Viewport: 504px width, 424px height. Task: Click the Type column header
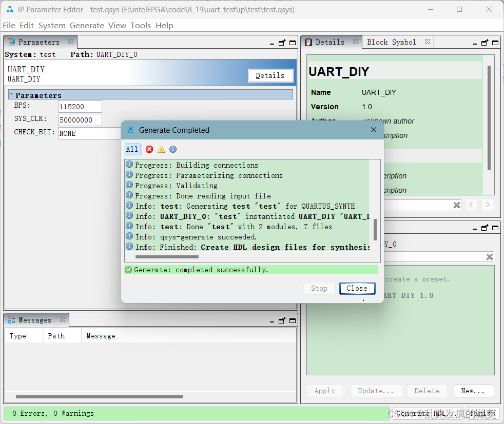[24, 336]
